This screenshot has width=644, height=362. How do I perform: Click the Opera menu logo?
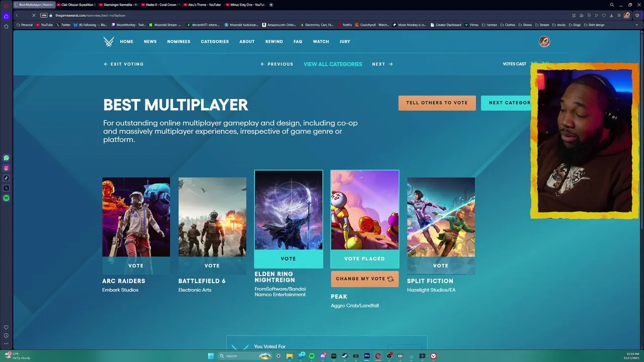[6, 5]
